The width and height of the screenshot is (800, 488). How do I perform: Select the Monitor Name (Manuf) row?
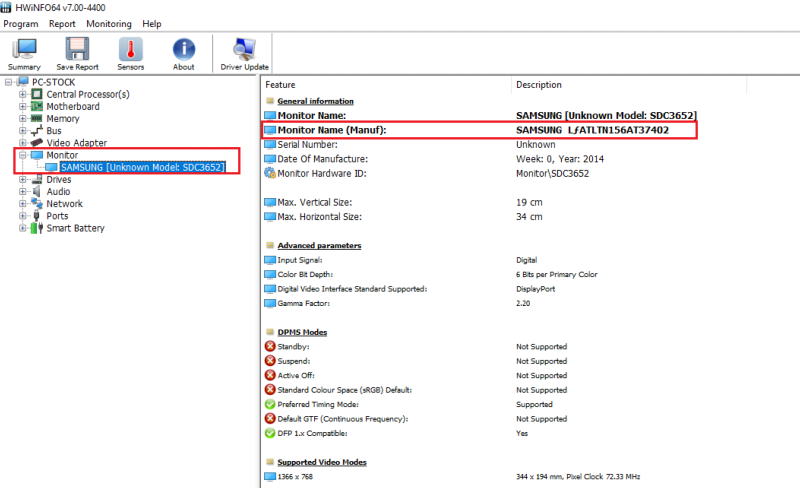point(480,130)
